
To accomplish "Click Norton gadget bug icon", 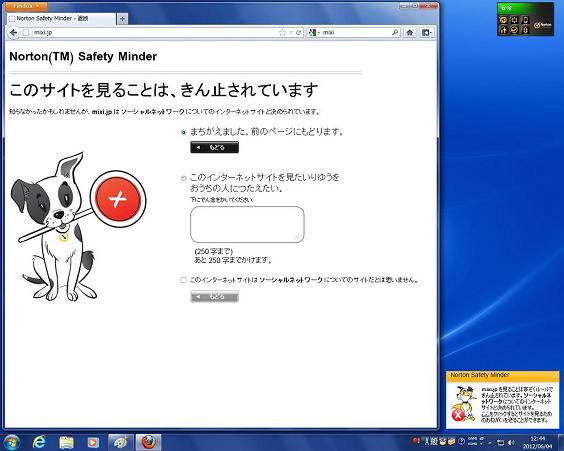I will tap(526, 30).
